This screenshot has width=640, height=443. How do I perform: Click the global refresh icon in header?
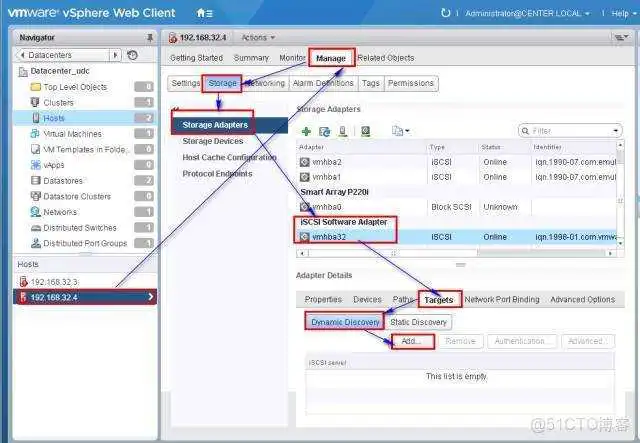[444, 13]
